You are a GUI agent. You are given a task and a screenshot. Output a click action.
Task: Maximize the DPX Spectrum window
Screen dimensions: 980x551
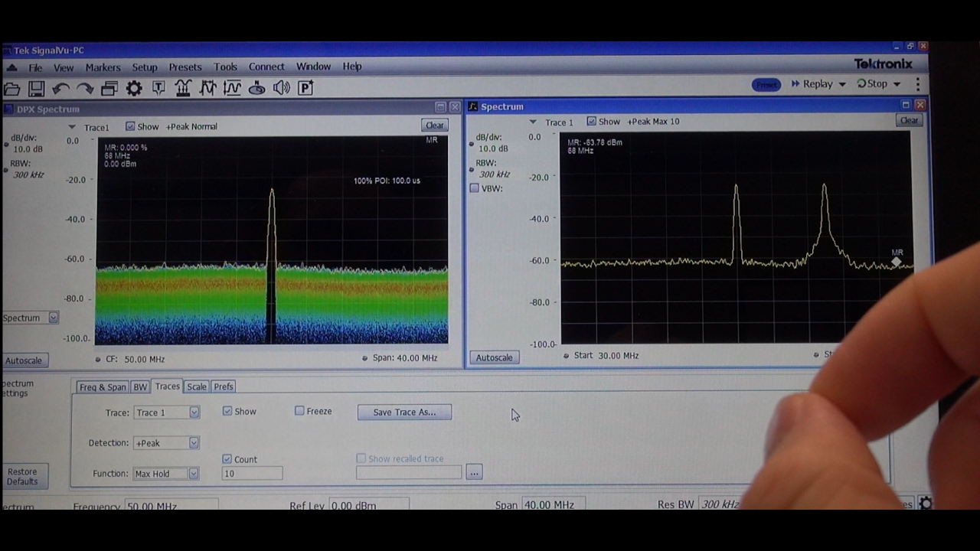pos(440,107)
